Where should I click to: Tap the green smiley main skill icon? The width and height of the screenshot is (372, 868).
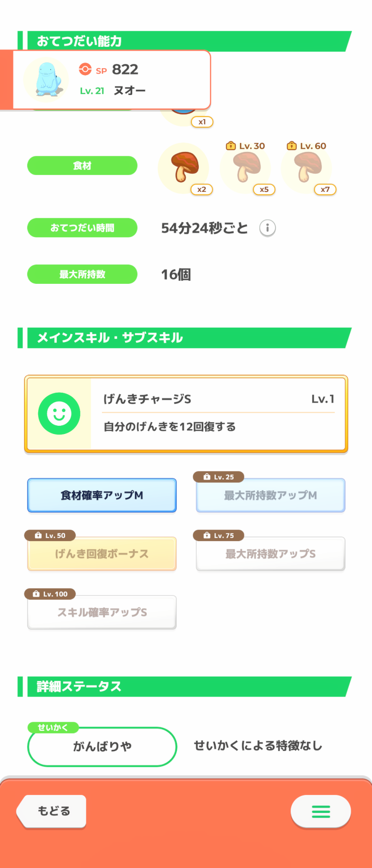pos(59,414)
